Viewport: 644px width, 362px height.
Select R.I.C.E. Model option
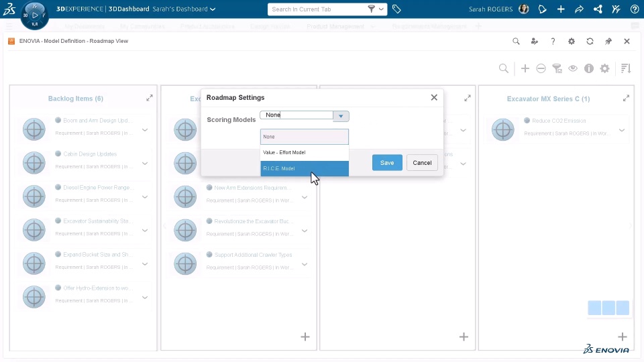pos(305,168)
